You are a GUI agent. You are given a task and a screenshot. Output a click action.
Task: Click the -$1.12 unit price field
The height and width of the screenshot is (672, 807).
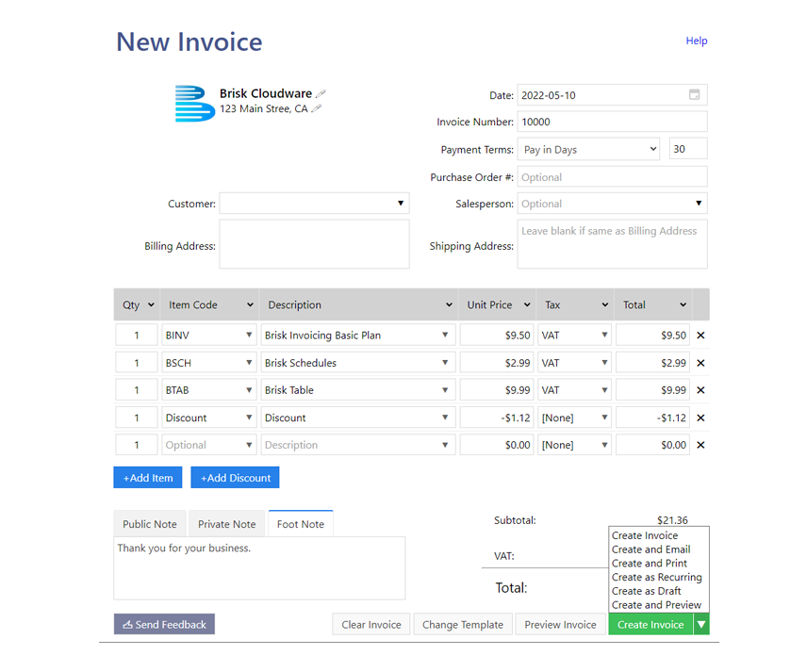tap(497, 418)
